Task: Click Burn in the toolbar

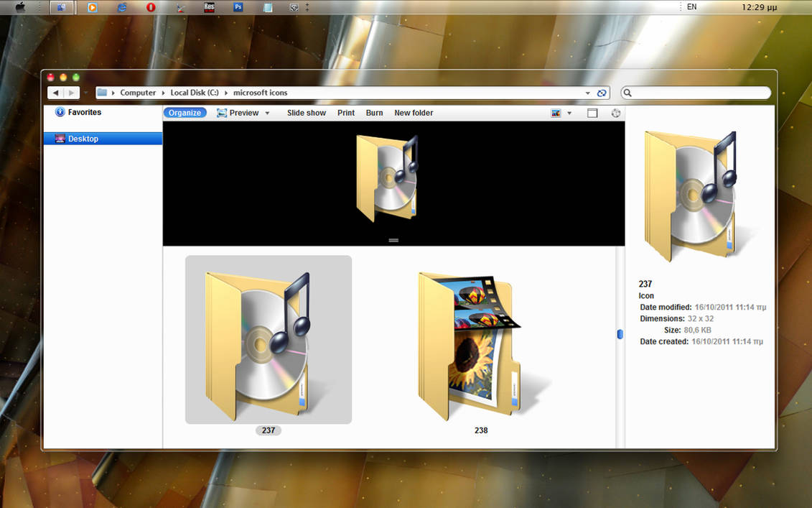Action: coord(375,113)
